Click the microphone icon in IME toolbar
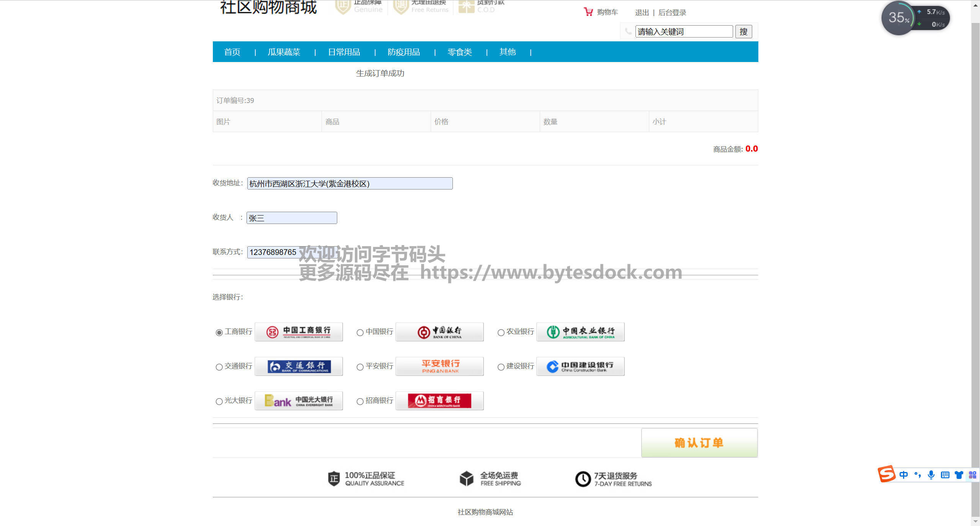The image size is (980, 526). coord(931,475)
